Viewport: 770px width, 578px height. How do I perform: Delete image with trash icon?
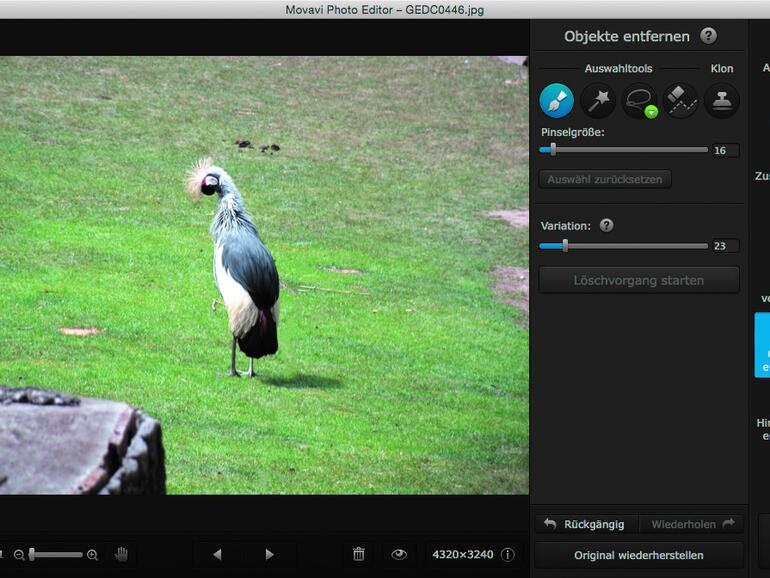tap(359, 554)
